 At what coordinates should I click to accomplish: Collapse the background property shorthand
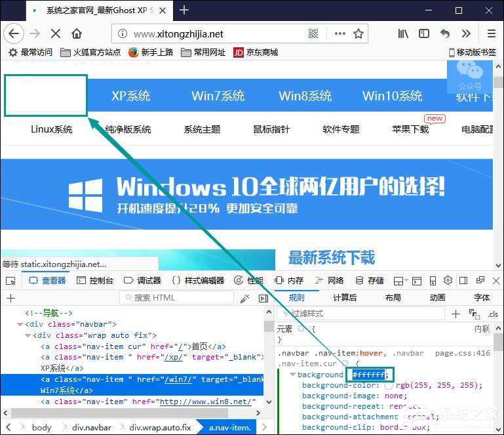click(x=292, y=375)
